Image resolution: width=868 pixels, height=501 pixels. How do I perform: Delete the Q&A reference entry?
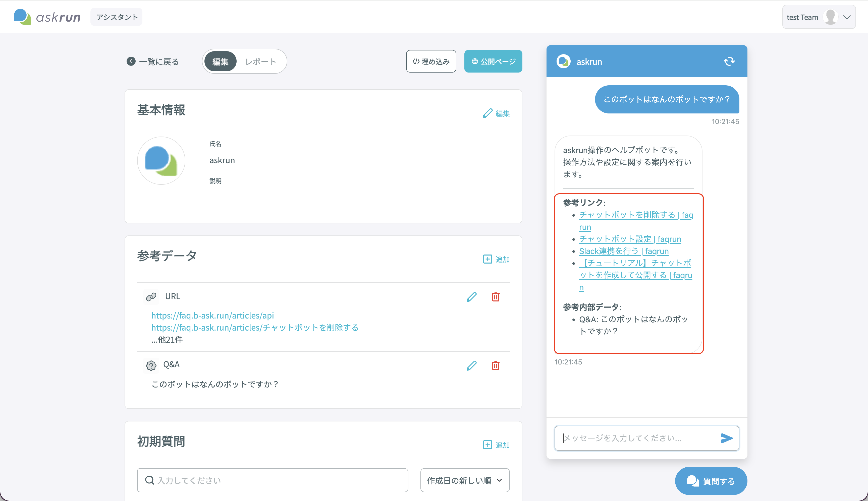pyautogui.click(x=496, y=365)
